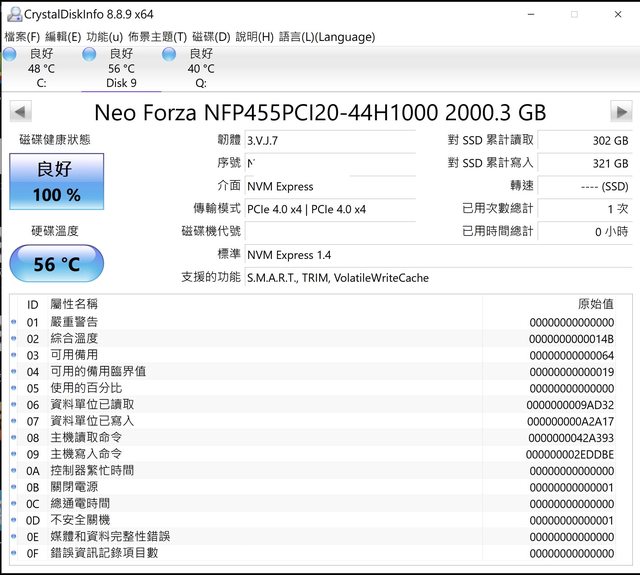The width and height of the screenshot is (640, 575).
Task: Click the 韌體 firmware value field
Action: (x=330, y=141)
